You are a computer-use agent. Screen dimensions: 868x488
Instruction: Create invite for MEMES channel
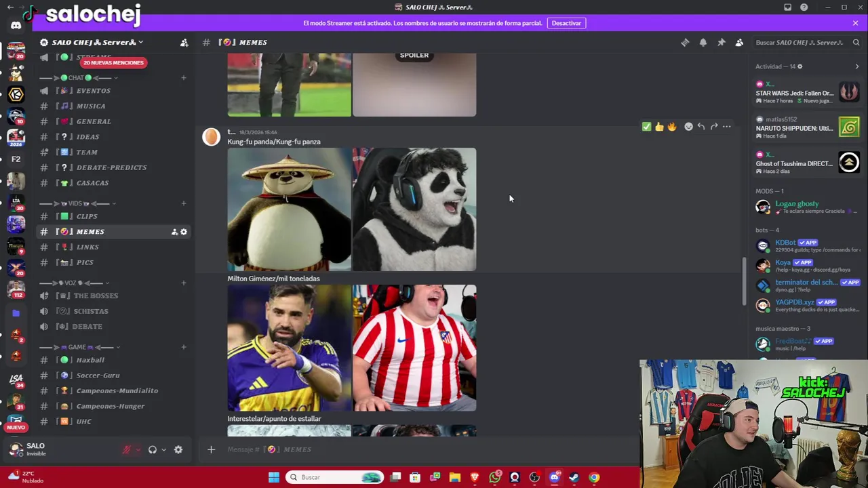[174, 232]
